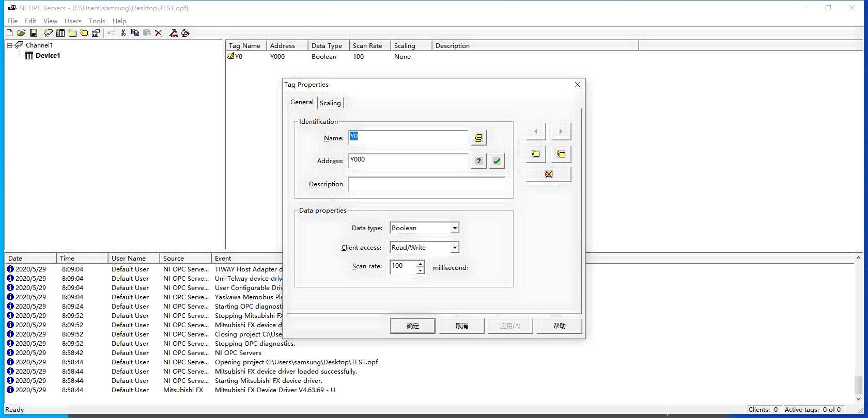The height and width of the screenshot is (418, 868).
Task: Click the green checkmark address validation button
Action: pyautogui.click(x=497, y=161)
